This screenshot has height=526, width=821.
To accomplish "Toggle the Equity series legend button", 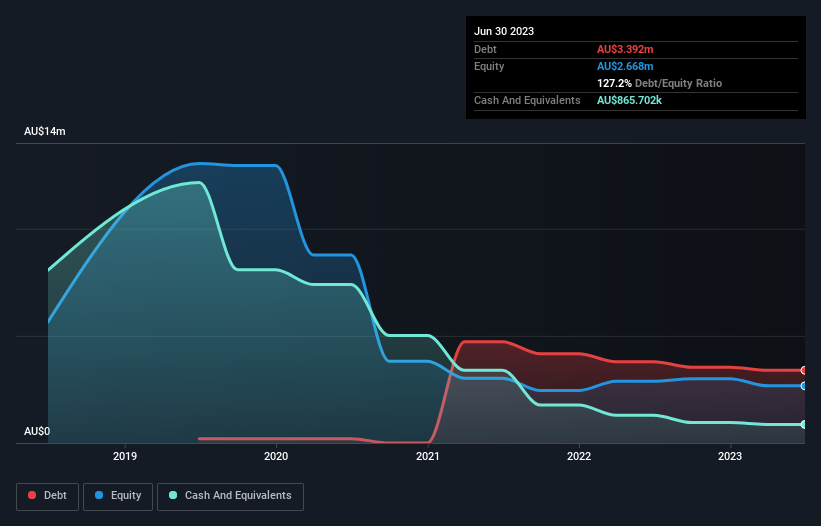I will [x=118, y=496].
